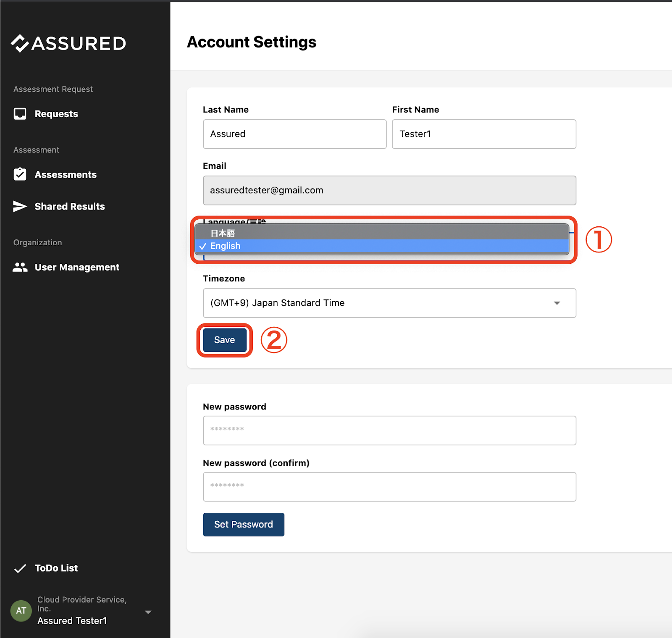Go to Assessments
The image size is (672, 638).
66,175
